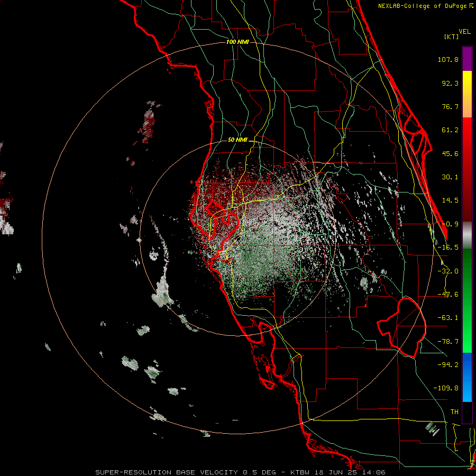476x476 pixels.
Task: Pick the purple segment of the color bar
Action: (467, 59)
